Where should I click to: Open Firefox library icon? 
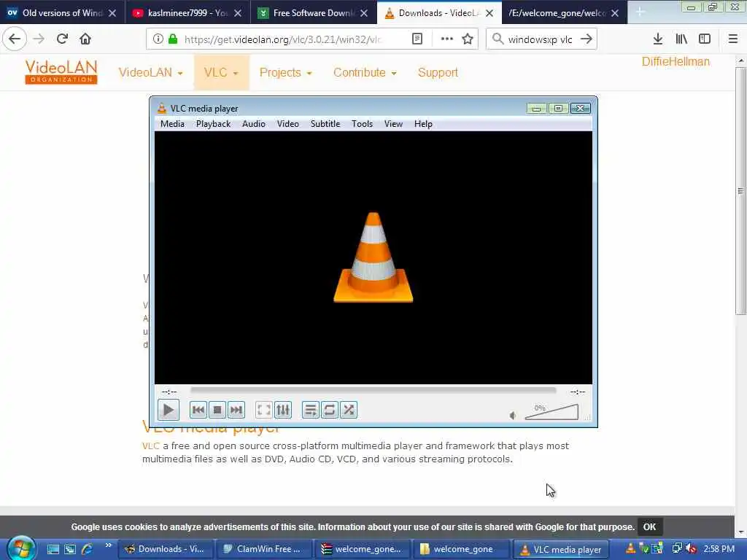[681, 39]
